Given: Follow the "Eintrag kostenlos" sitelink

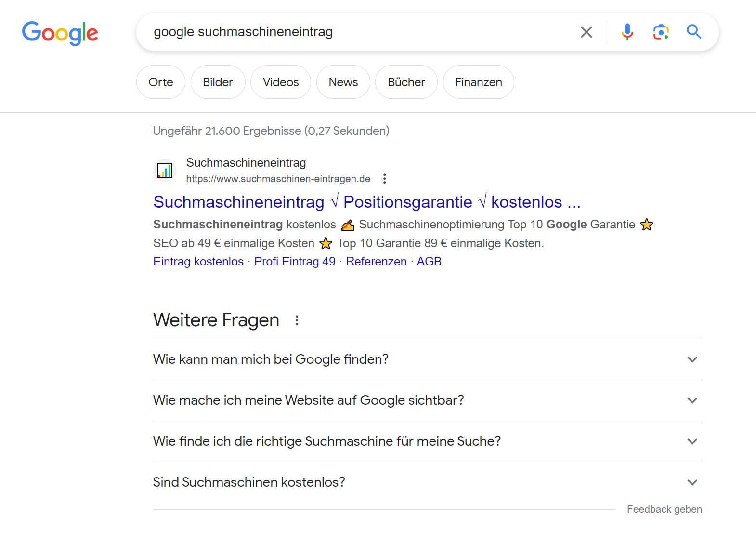Looking at the screenshot, I should 198,262.
